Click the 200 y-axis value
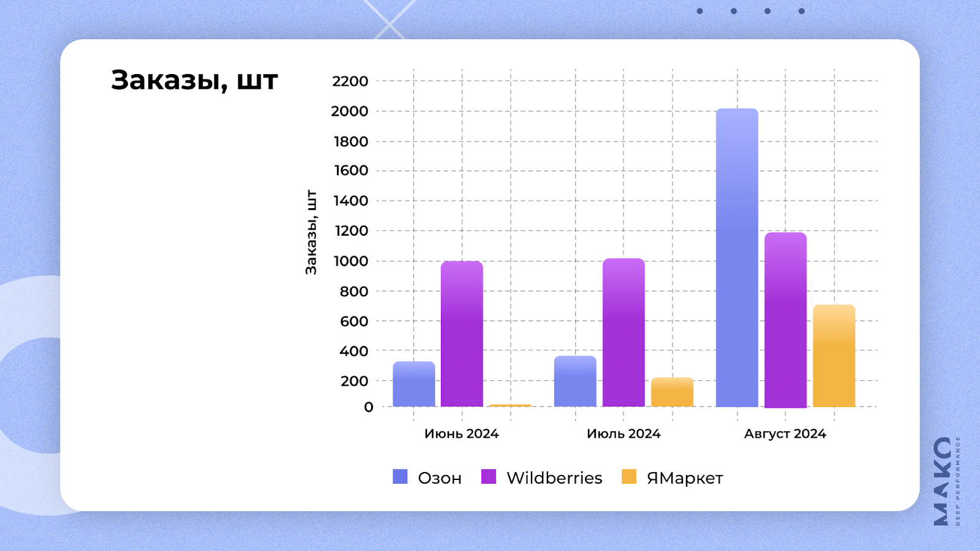 354,381
